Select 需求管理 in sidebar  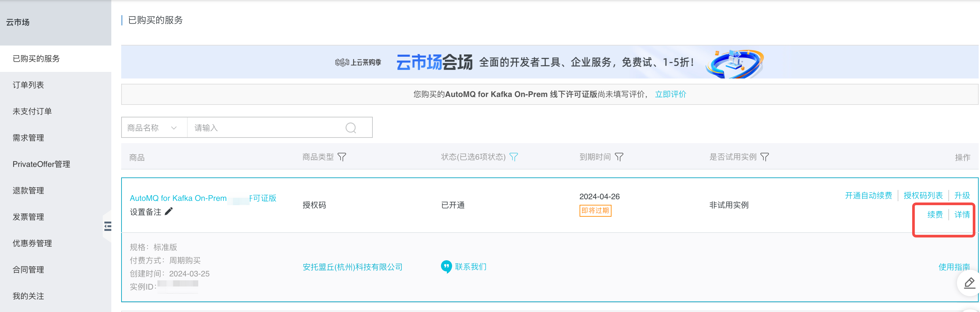pos(56,138)
